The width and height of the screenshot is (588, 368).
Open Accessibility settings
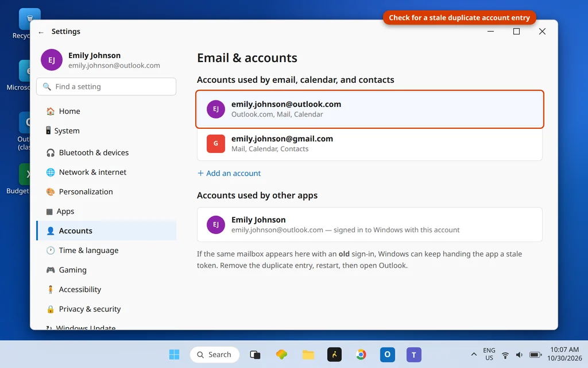coord(106,289)
